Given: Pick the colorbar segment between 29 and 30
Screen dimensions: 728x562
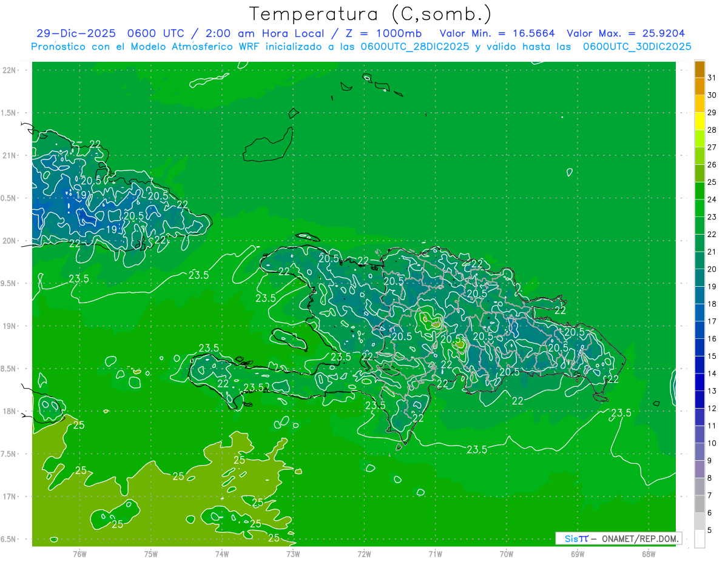Looking at the screenshot, I should (x=699, y=104).
